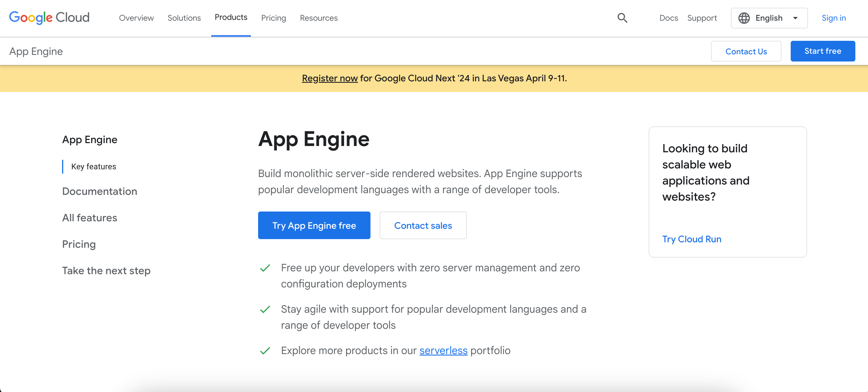Jump to Pricing section in sidebar
Viewport: 868px width, 392px height.
coord(79,244)
